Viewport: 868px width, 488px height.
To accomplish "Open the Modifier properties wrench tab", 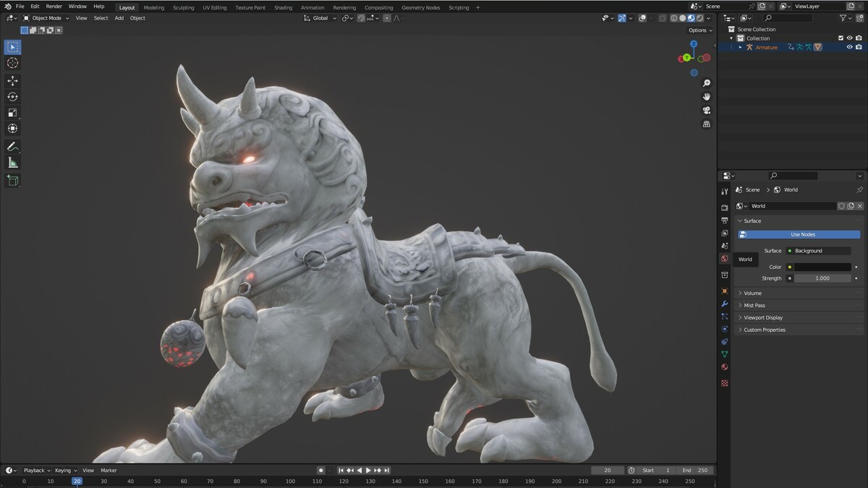I will (724, 304).
